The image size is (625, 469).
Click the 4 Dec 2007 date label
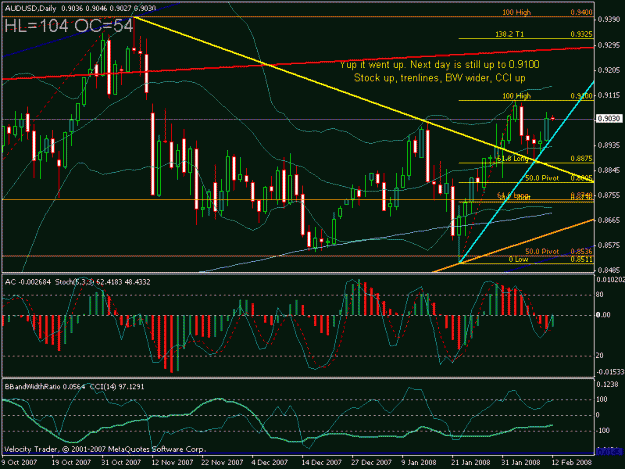pos(269,462)
